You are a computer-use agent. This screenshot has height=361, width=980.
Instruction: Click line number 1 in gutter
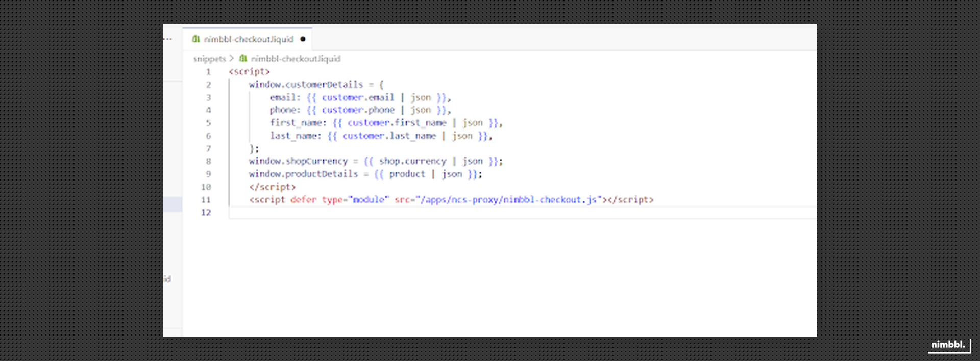pos(208,72)
